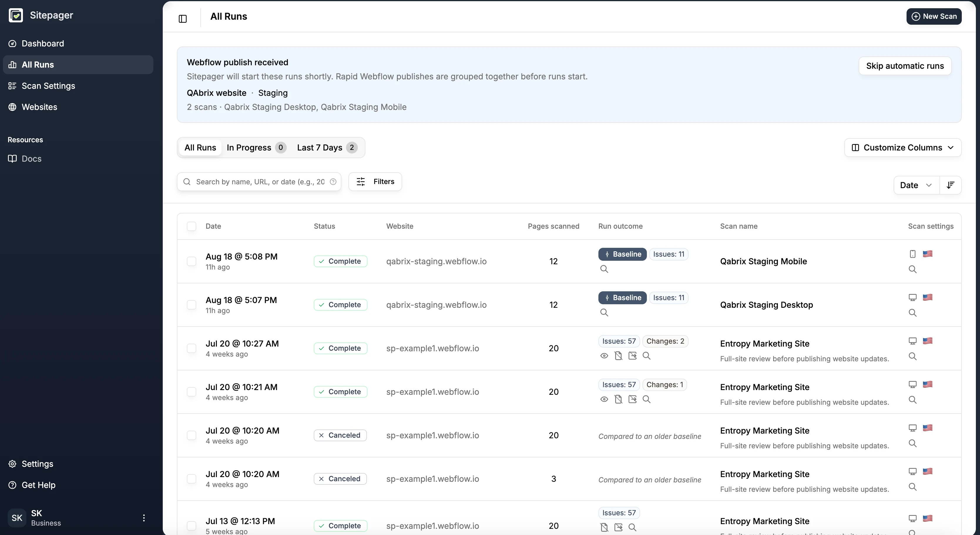
Task: Click US flag icon in Qabrix Staging Desktop row
Action: click(x=927, y=297)
